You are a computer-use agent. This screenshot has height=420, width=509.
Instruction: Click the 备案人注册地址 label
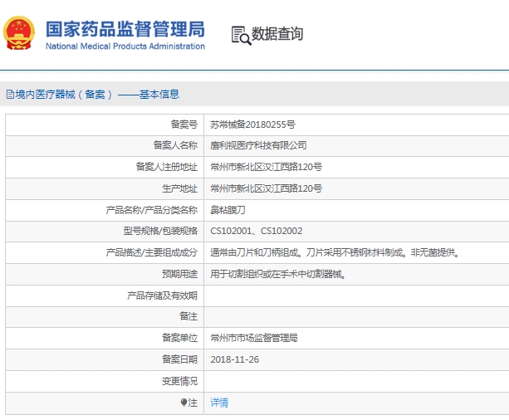click(167, 167)
